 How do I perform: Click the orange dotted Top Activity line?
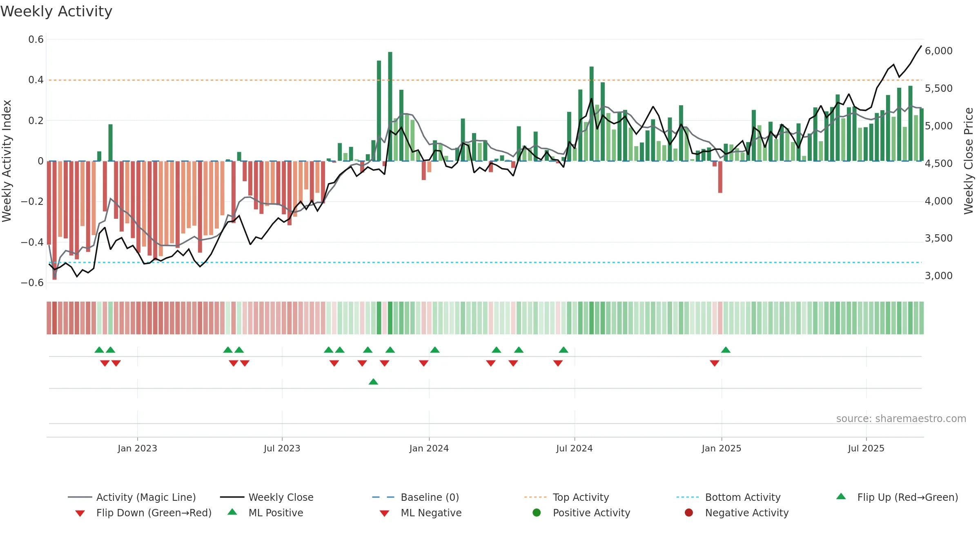[x=485, y=80]
